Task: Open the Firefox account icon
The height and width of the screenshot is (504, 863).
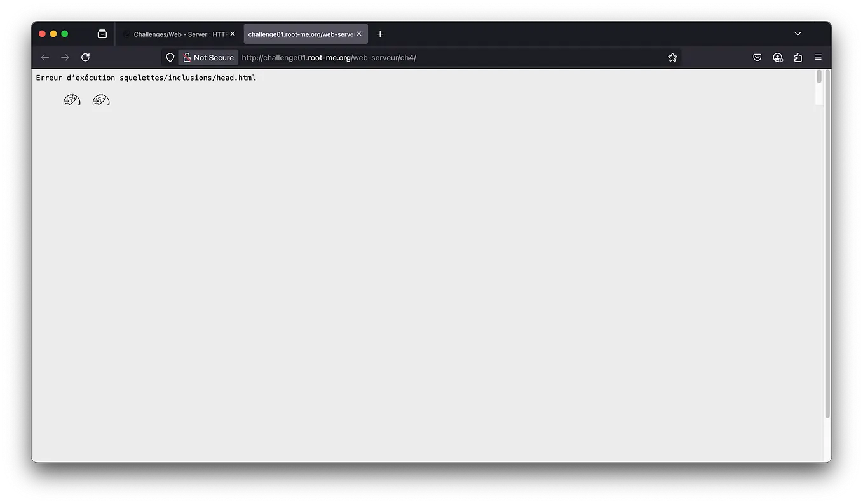Action: 777,57
